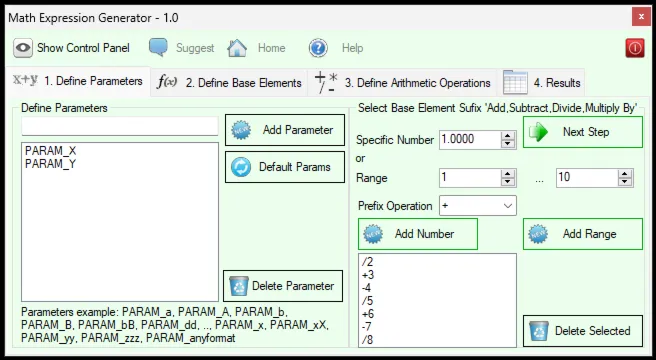Switch to 1. Define Parameters tab
This screenshot has width=656, height=360.
78,81
